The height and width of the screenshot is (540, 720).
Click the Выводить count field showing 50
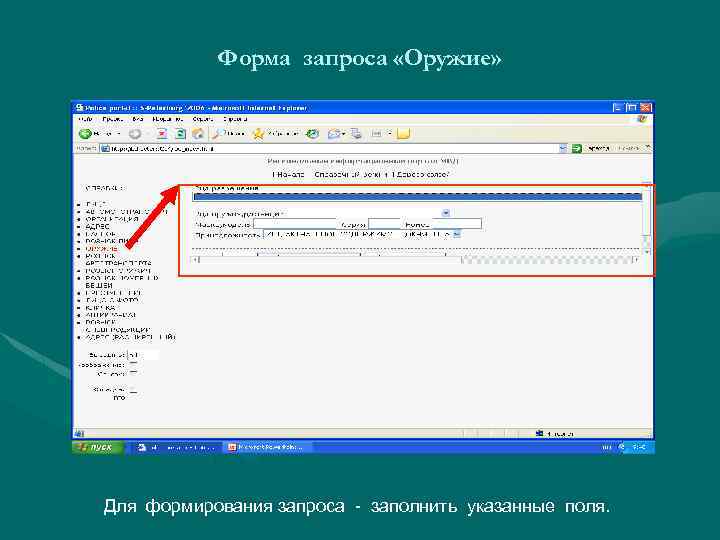(x=143, y=355)
